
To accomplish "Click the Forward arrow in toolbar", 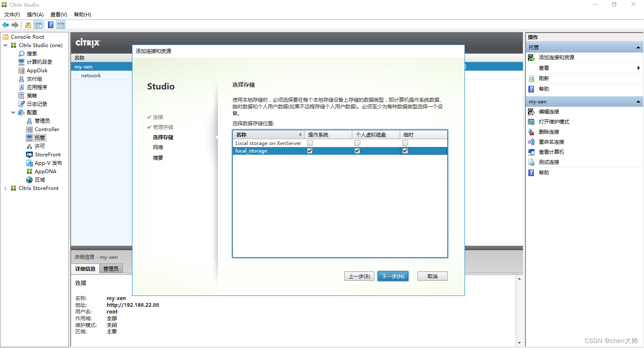I will pyautogui.click(x=15, y=25).
